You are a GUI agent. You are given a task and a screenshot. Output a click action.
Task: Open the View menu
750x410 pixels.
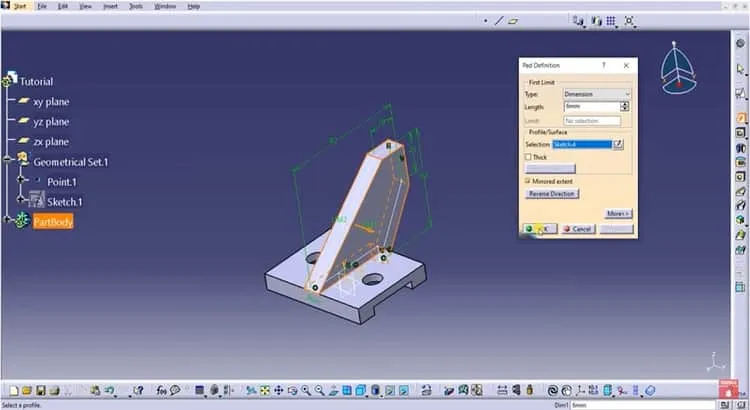pyautogui.click(x=85, y=6)
